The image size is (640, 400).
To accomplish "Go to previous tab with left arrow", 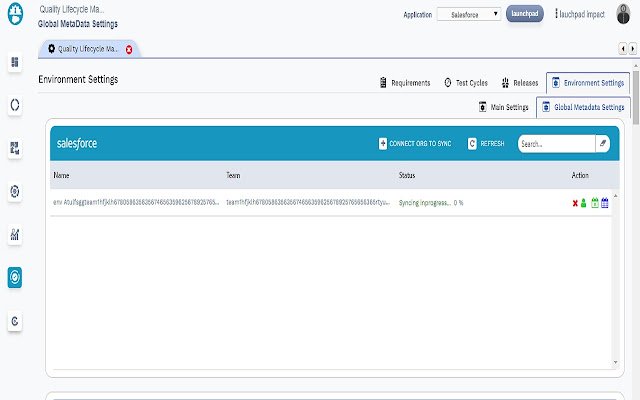I will (623, 49).
